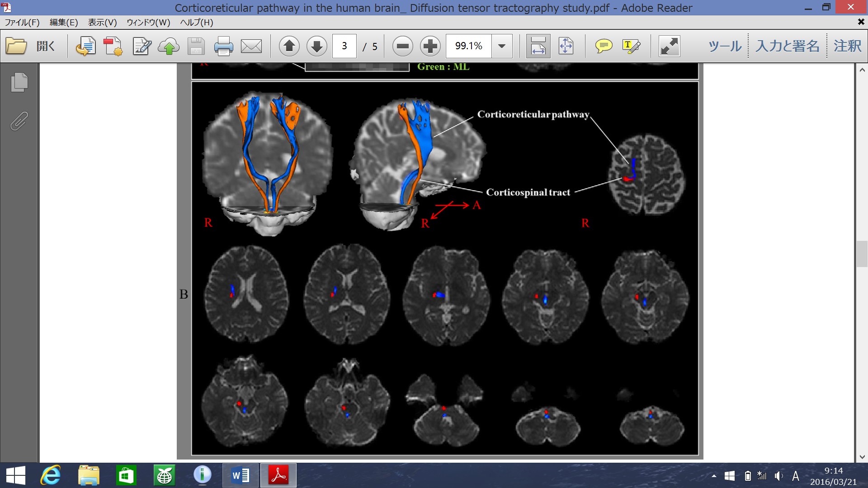Zoom in with the plus button
The height and width of the screenshot is (488, 868).
pos(430,46)
